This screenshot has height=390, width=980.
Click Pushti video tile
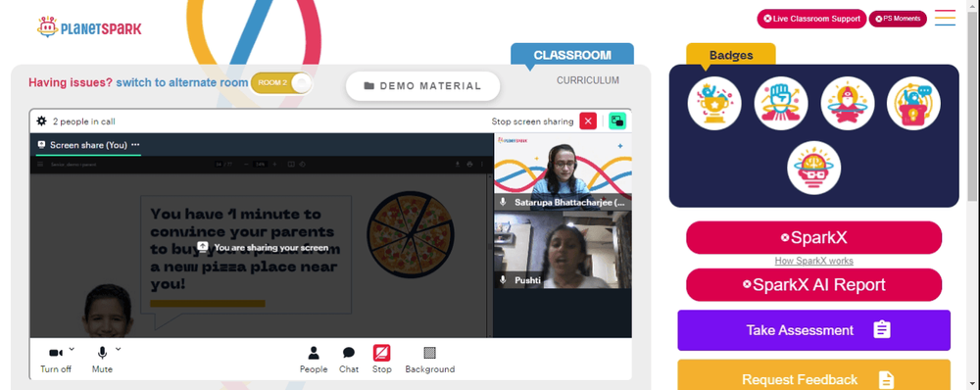563,250
